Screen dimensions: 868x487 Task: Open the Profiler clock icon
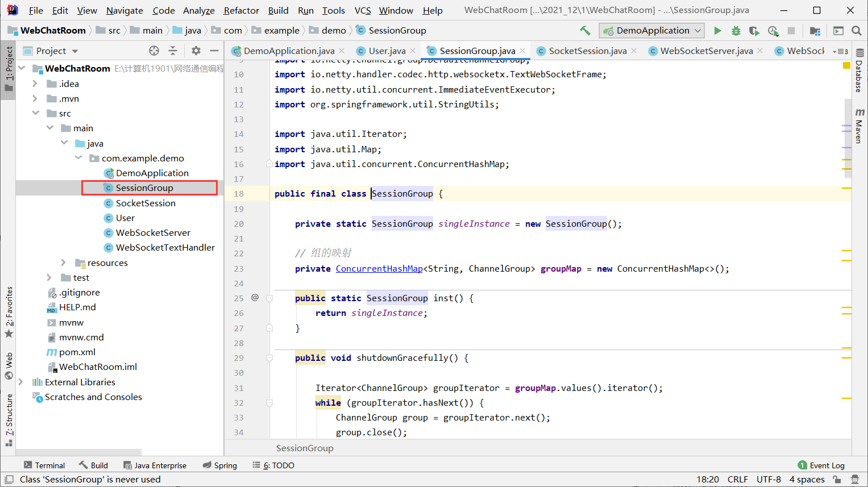(x=773, y=31)
